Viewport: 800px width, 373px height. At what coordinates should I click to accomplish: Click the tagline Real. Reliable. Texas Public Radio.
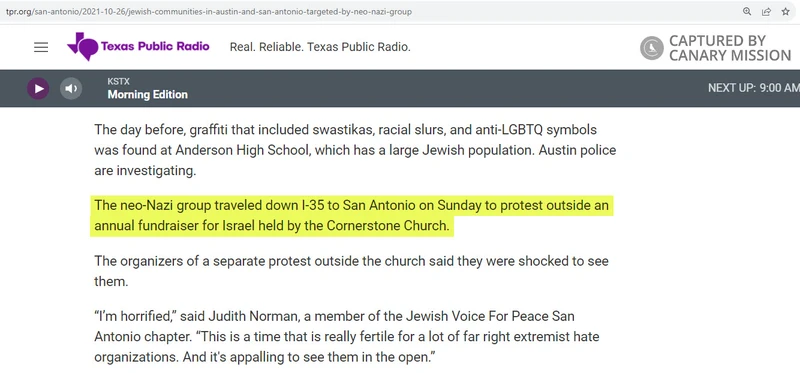click(x=320, y=47)
